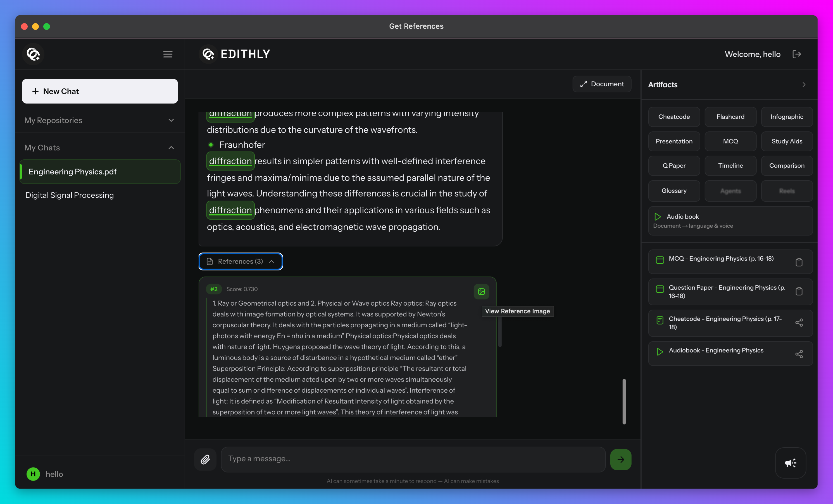Share Audiobook - Engineering Physics artifact
Screen dimensions: 833x504
799,354
